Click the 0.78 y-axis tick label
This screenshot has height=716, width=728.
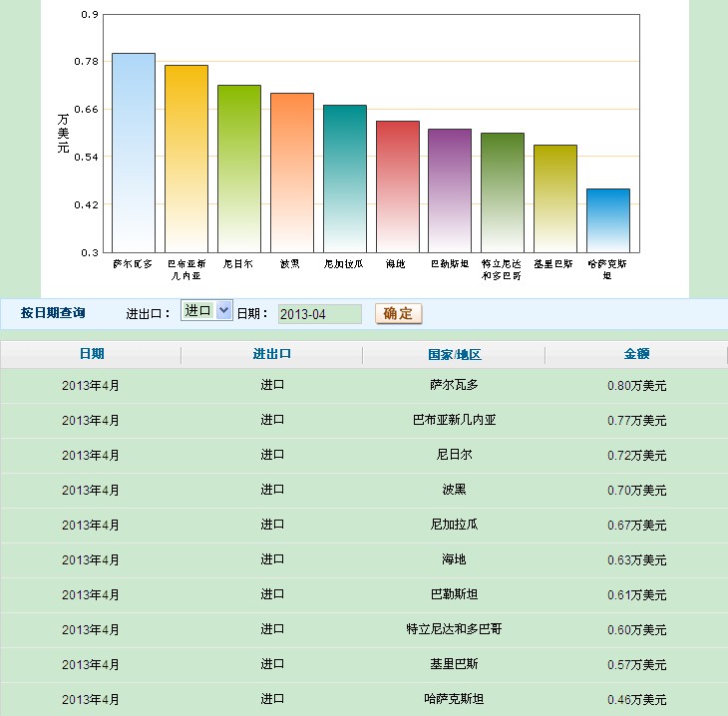coord(87,61)
